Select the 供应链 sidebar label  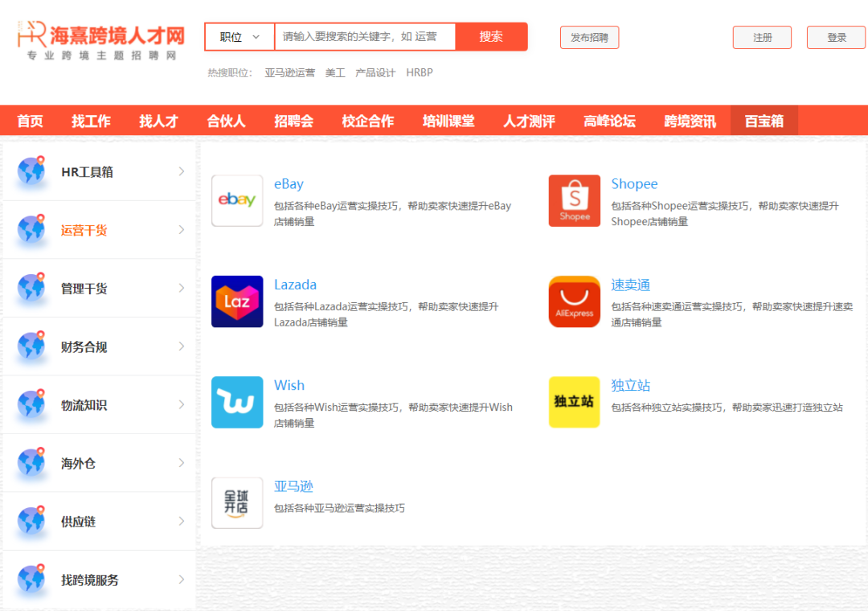(x=78, y=522)
